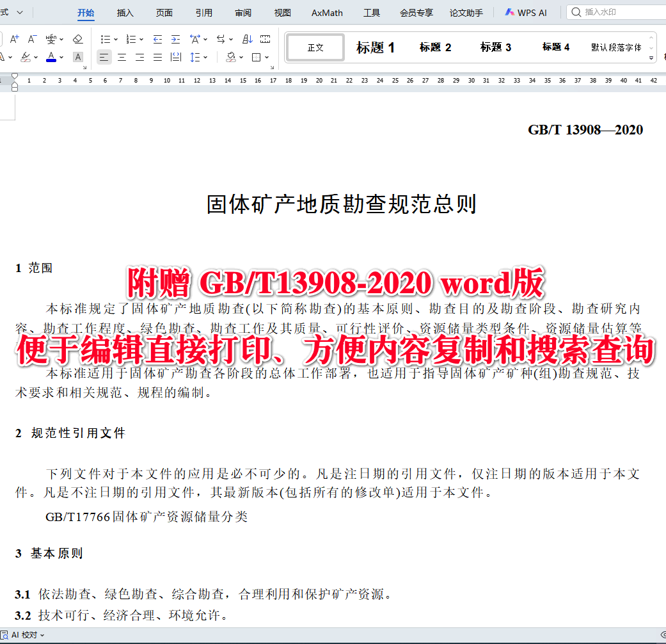Click the document title 固体矿产地质勘查规范总则
The image size is (666, 644).
coord(342,204)
